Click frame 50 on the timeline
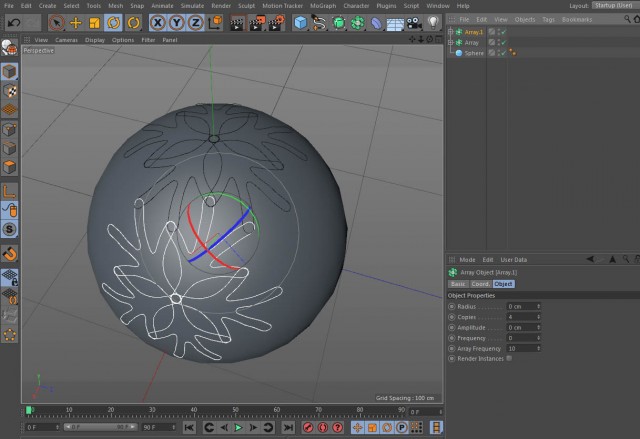The height and width of the screenshot is (439, 640). (x=236, y=411)
